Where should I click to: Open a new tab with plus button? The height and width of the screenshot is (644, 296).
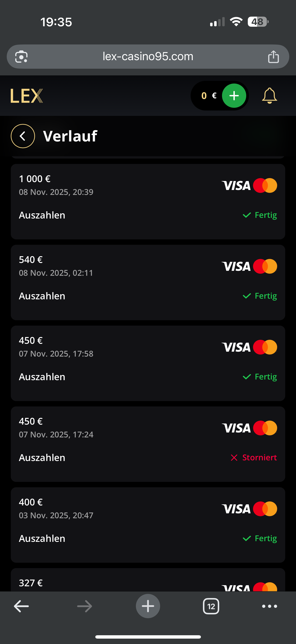click(148, 606)
